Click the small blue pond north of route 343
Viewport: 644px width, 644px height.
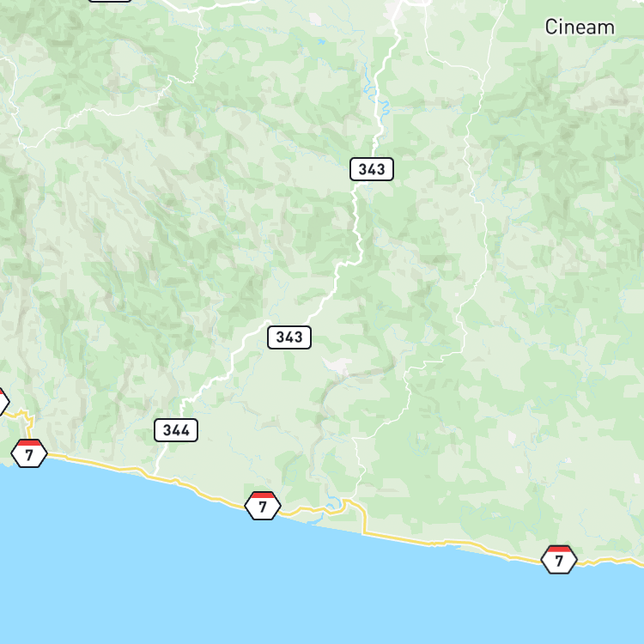[x=321, y=41]
